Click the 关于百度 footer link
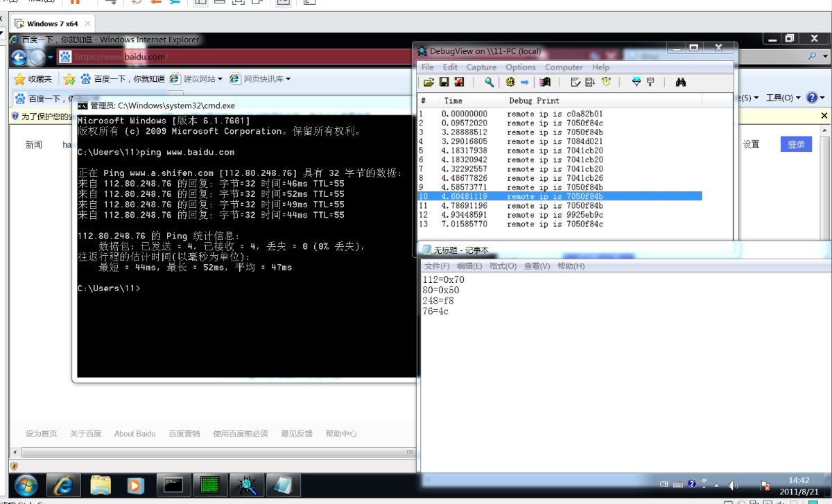The image size is (832, 504). (x=86, y=434)
